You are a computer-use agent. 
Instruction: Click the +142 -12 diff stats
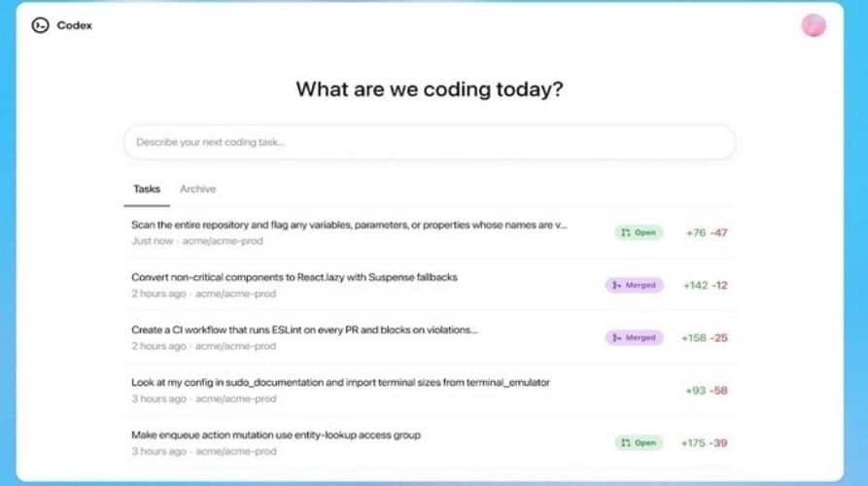[706, 286]
